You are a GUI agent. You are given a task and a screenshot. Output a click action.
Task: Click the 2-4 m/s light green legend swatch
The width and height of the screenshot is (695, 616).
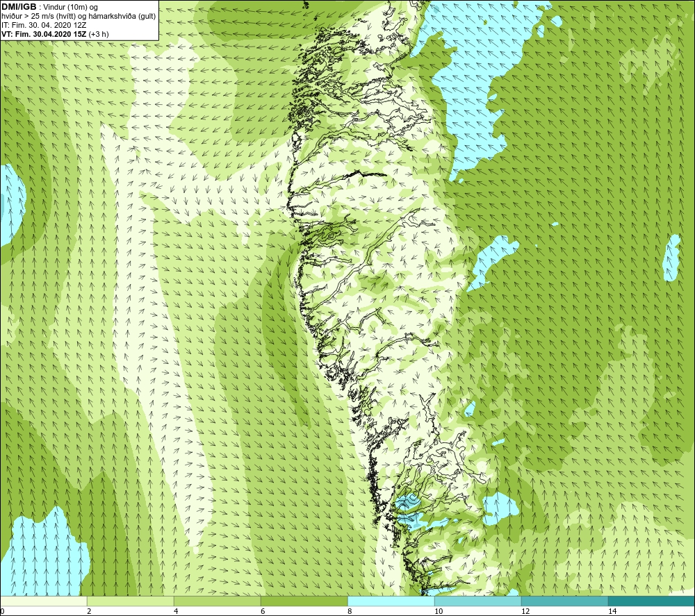pos(131,601)
